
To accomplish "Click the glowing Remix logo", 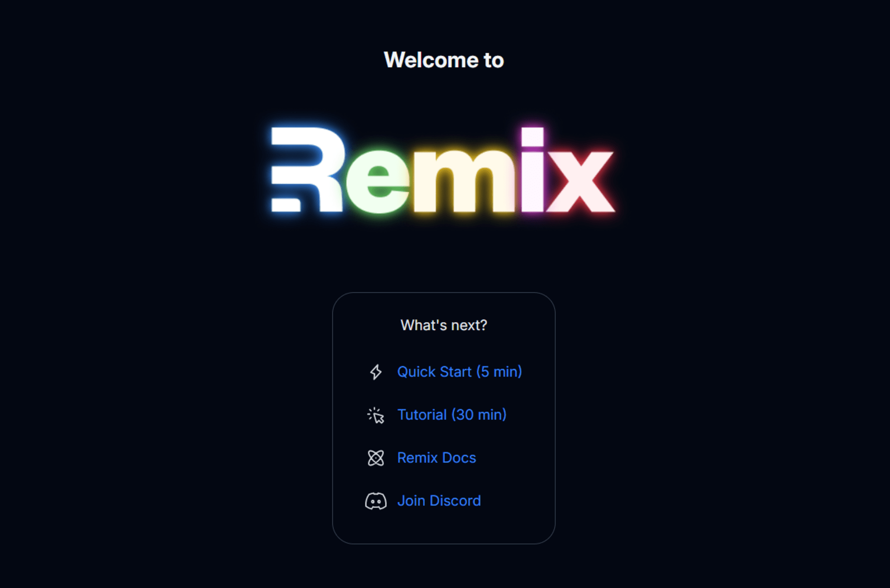I will [443, 170].
